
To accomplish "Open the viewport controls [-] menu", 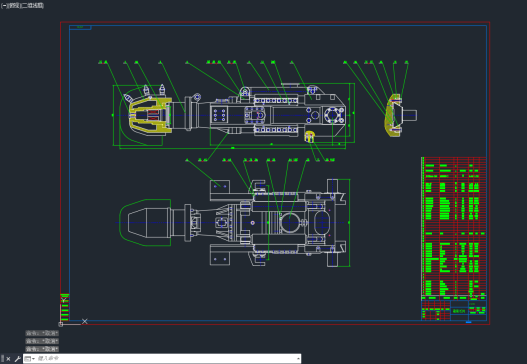I will pos(4,6).
